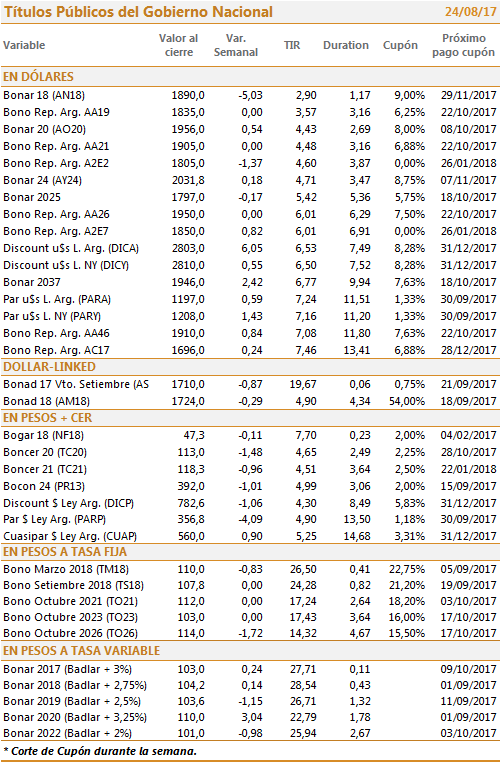Select Bono Octubre 2026 (TO26) row
The image size is (500, 762).
pos(250,633)
